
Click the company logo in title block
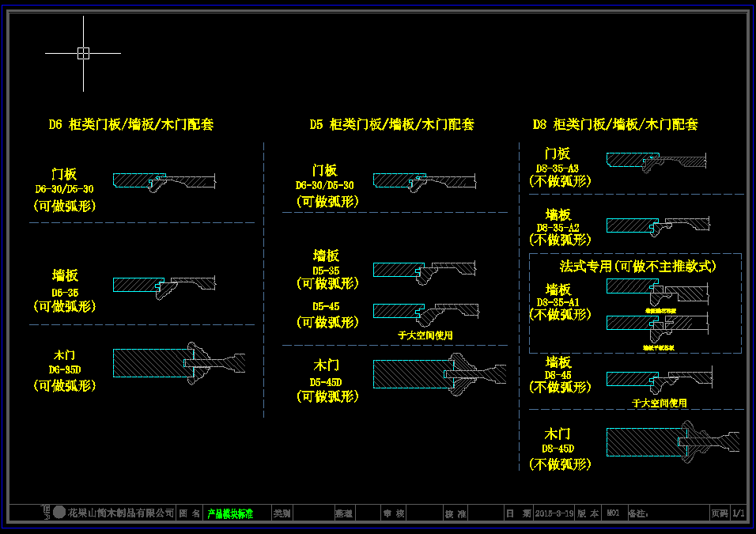[x=54, y=513]
